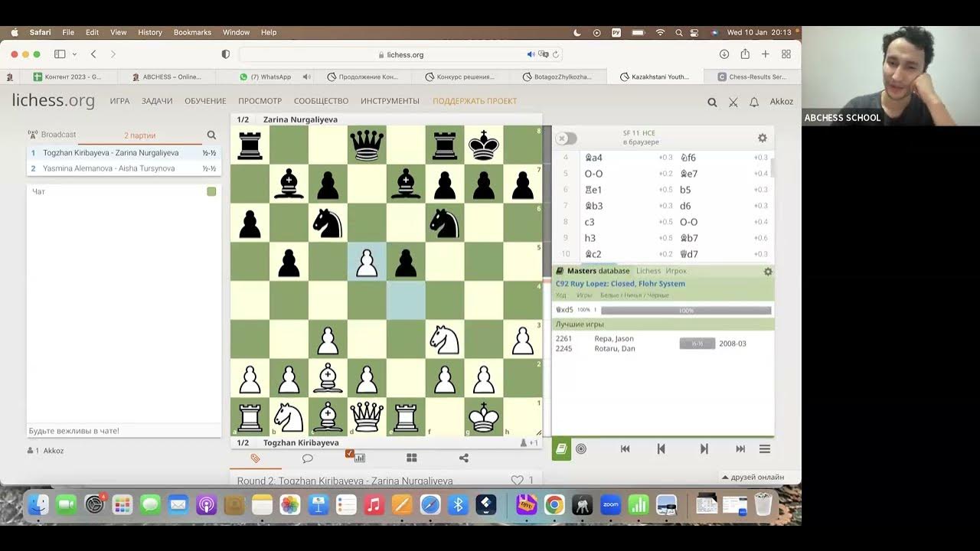Open the analysis hamburger menu
The image size is (980, 551).
(764, 449)
